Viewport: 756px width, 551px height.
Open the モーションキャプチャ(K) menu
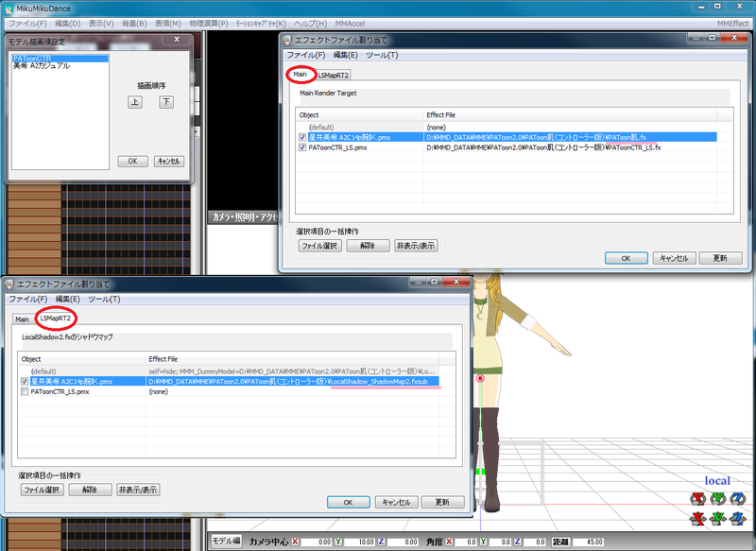point(261,23)
